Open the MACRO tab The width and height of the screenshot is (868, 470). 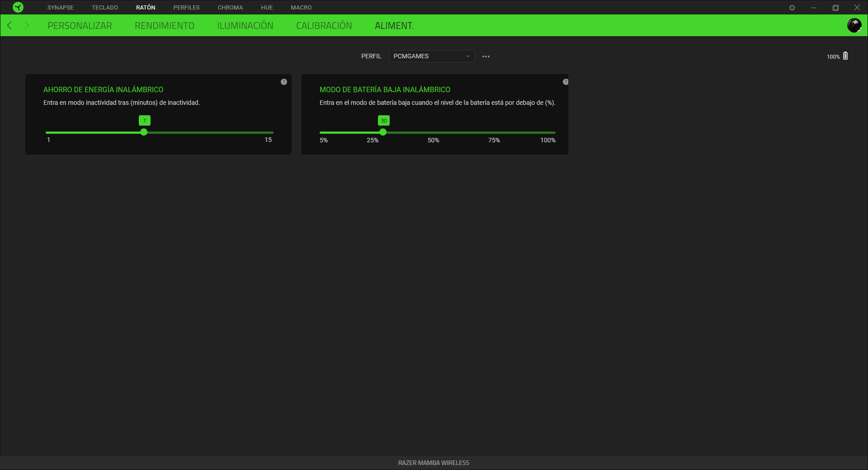(301, 8)
